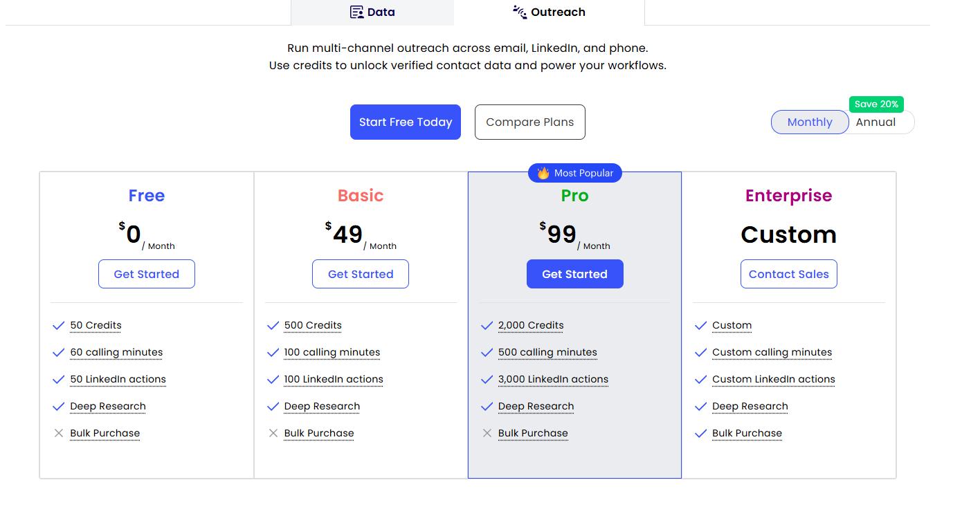980x507 pixels.
Task: Click Contact Sales for Enterprise
Action: [788, 274]
